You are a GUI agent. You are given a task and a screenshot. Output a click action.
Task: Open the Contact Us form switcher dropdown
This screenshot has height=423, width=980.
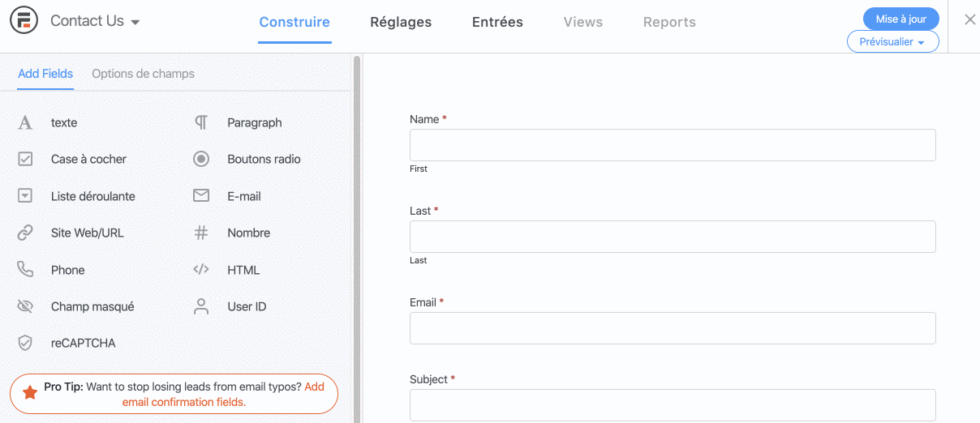pos(95,22)
